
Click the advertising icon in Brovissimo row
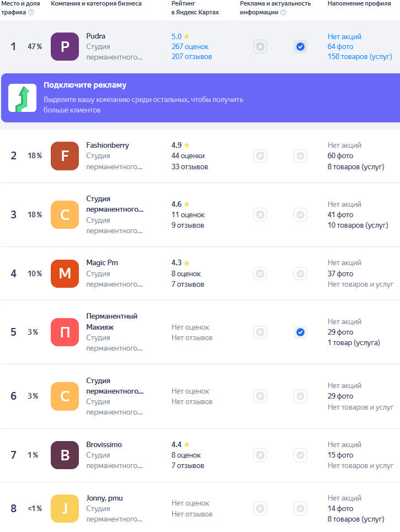[x=260, y=455]
